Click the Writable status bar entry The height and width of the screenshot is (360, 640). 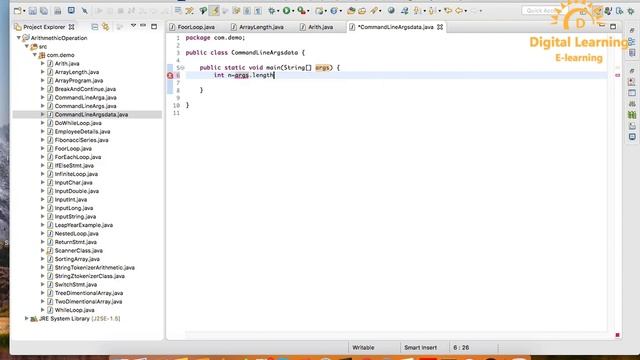coord(363,348)
